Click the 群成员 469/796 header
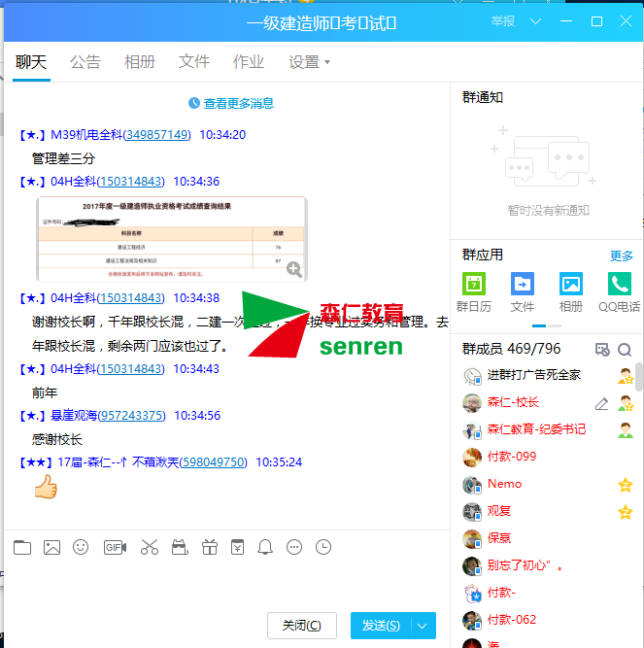Screen dimensions: 644x648 (x=511, y=349)
